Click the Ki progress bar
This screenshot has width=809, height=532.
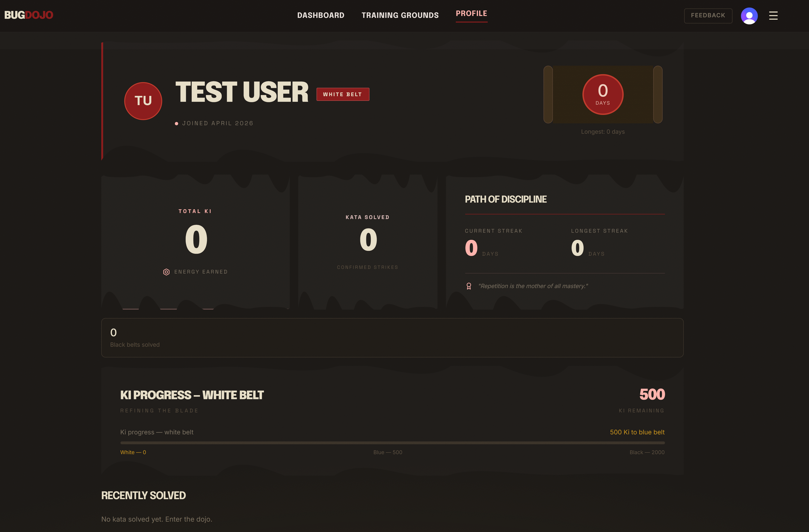(392, 443)
